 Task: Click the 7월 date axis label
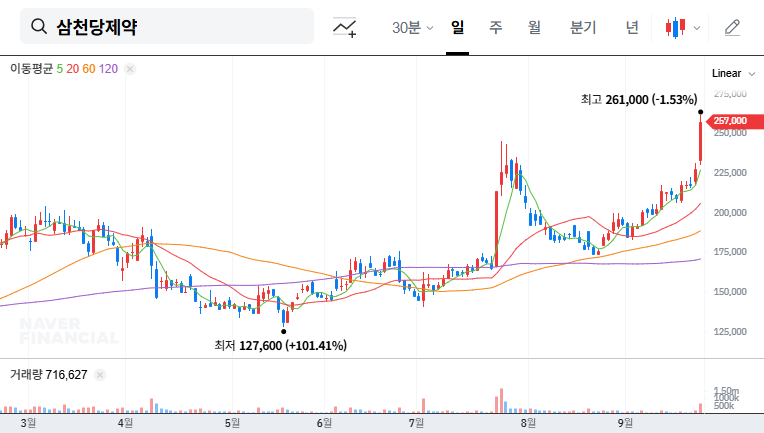[x=416, y=423]
